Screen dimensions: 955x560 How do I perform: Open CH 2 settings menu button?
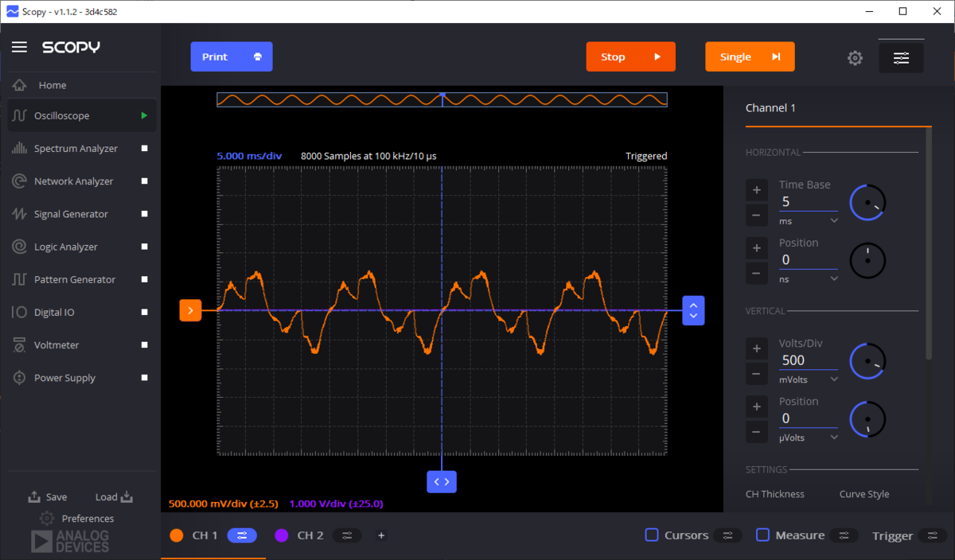[x=346, y=535]
